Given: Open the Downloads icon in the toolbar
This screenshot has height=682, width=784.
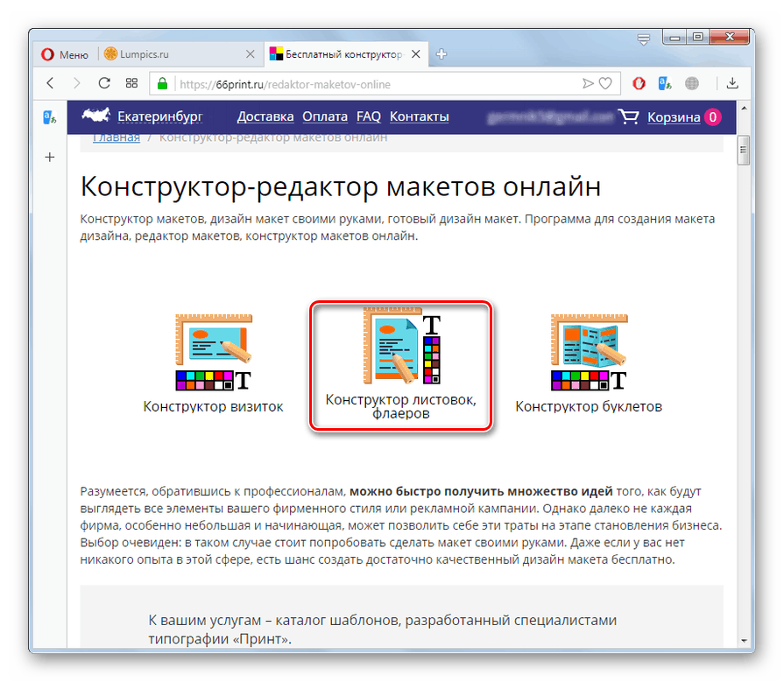Looking at the screenshot, I should [x=732, y=83].
